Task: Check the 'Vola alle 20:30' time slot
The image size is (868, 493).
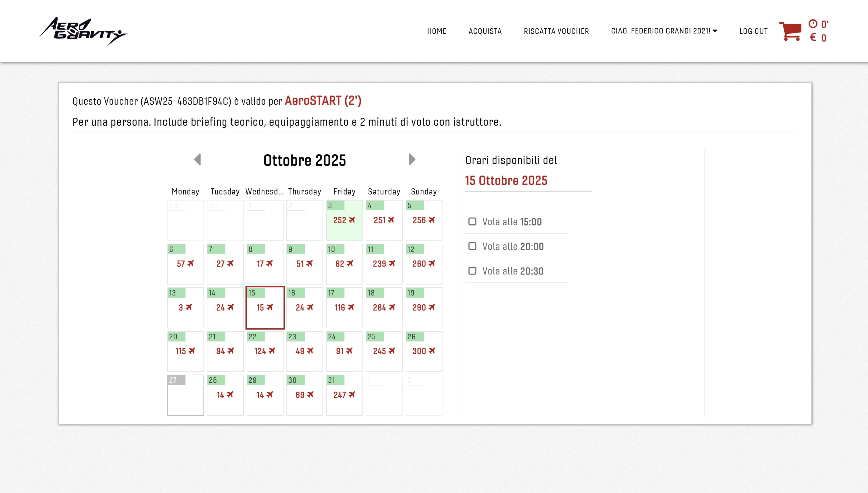Action: point(472,271)
